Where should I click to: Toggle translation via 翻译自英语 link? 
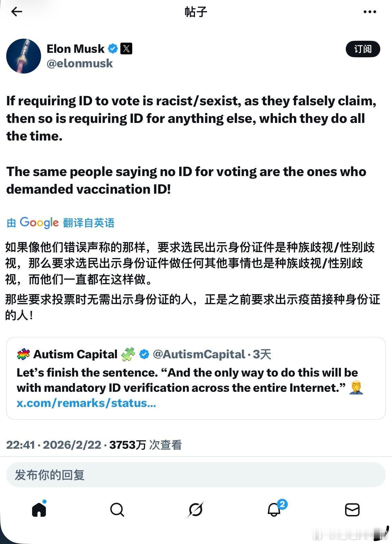(89, 223)
